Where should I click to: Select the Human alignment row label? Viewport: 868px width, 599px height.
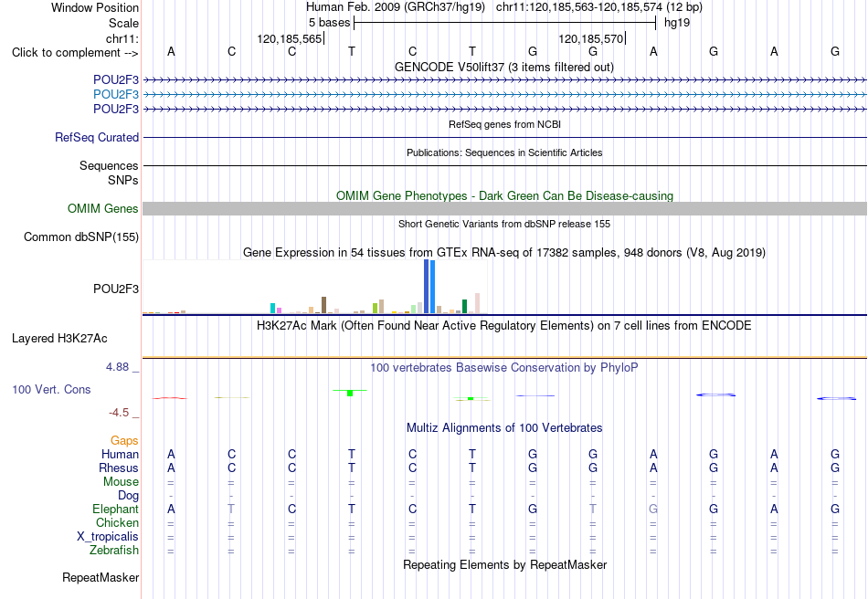pyautogui.click(x=120, y=454)
